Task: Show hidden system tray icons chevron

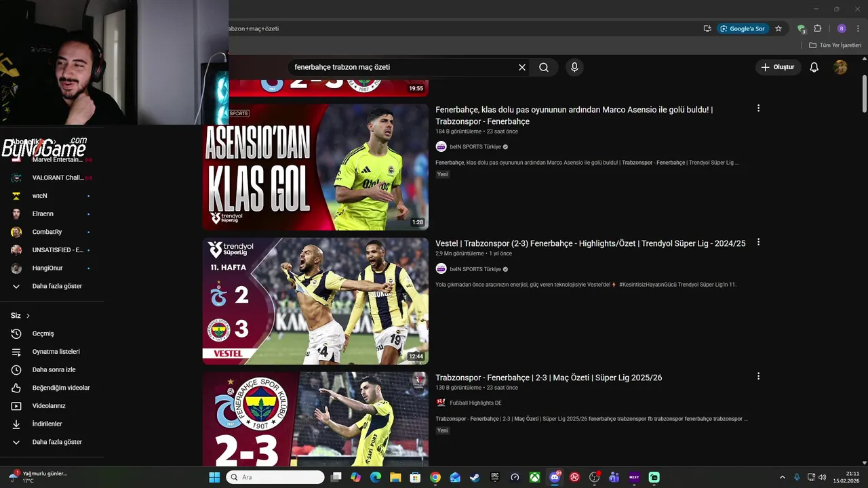Action: (782, 477)
